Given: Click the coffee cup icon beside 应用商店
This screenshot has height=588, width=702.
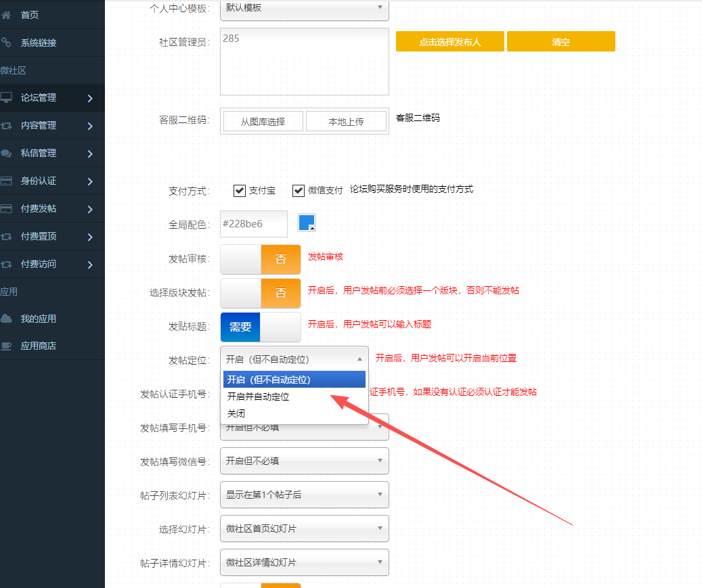Looking at the screenshot, I should [7, 346].
